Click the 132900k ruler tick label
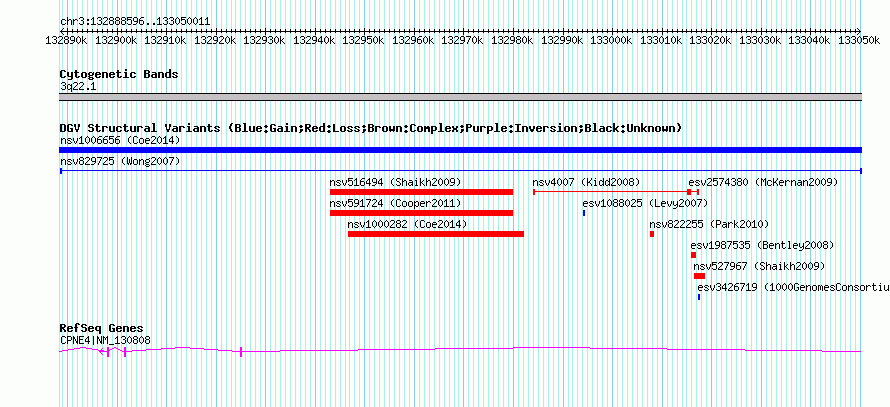 tap(116, 40)
